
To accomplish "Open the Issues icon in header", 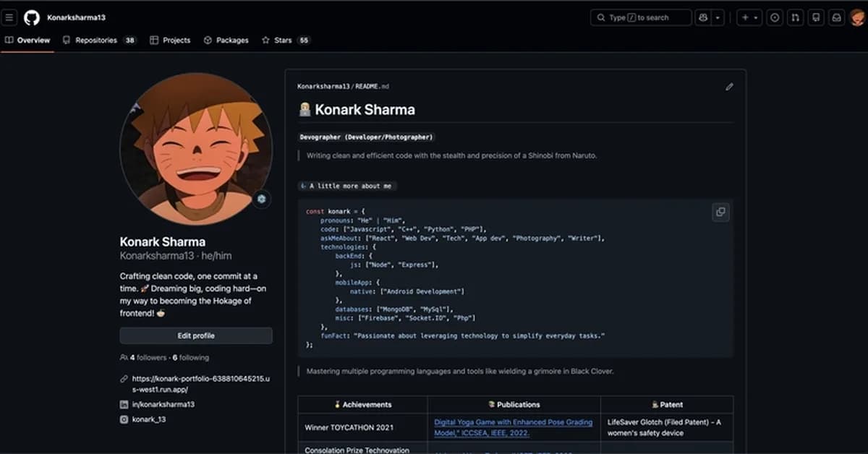I will click(775, 17).
